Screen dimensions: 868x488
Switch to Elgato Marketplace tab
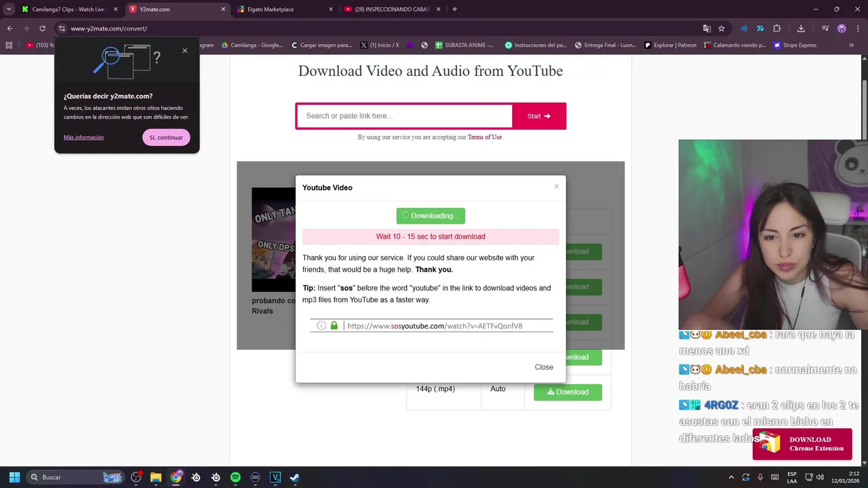tap(285, 9)
